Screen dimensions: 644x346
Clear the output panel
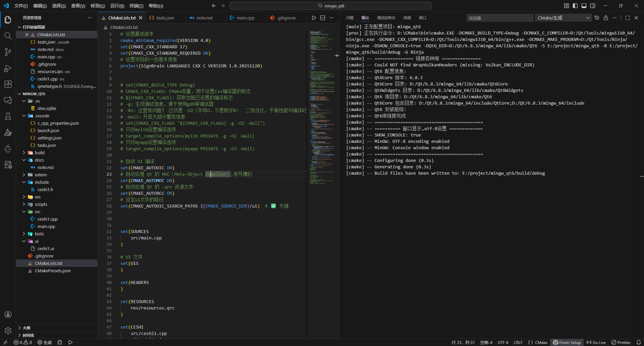coord(597,18)
